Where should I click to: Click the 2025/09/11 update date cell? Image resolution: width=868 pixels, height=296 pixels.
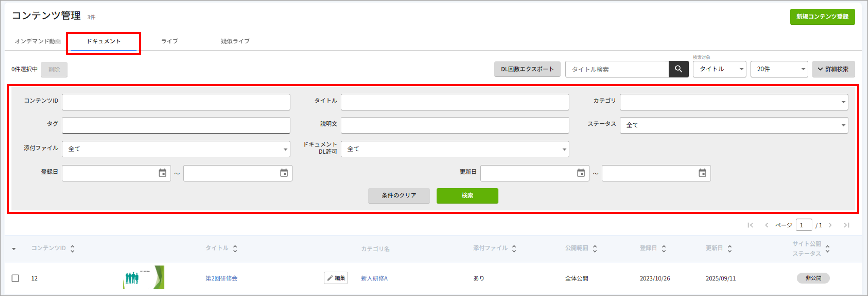[721, 278]
